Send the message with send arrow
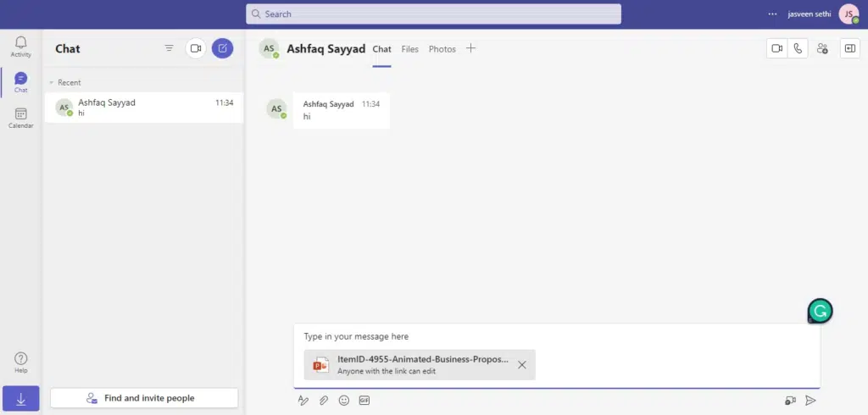Viewport: 868px width, 415px height. tap(810, 401)
